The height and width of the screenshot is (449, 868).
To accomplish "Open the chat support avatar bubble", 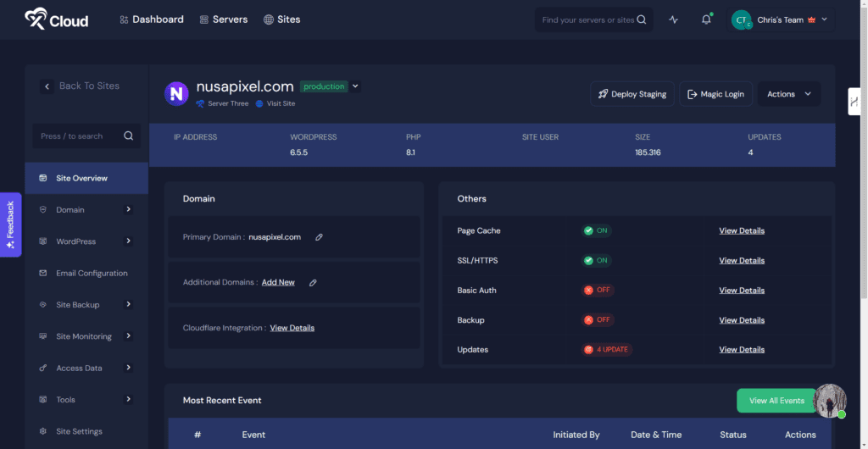I will pos(829,401).
